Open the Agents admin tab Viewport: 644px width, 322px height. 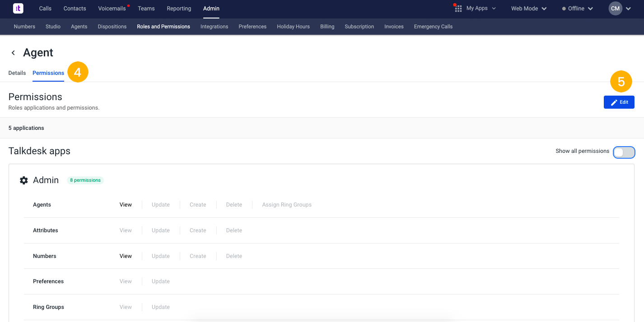coord(79,27)
